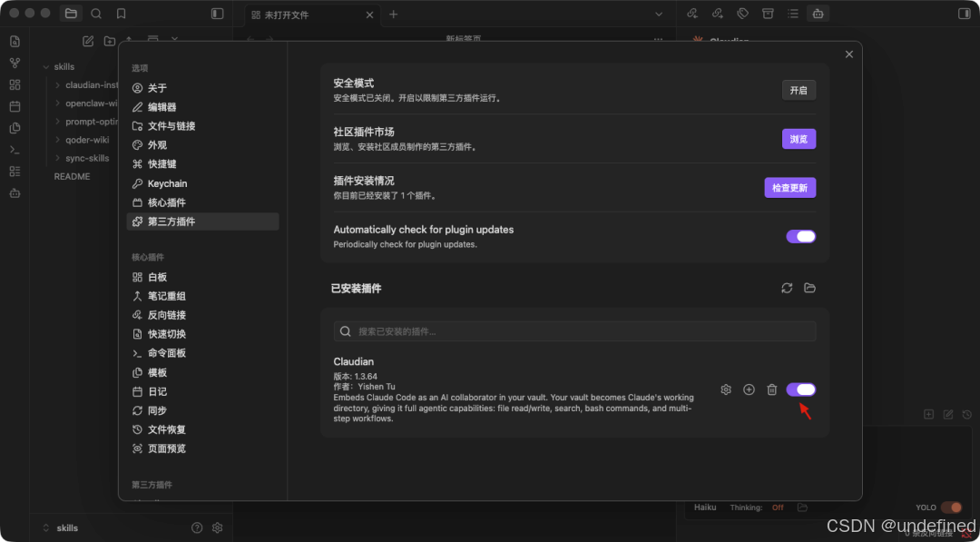Click 浏览 community plugins button
Screen dimensions: 980x542
pyautogui.click(x=799, y=139)
